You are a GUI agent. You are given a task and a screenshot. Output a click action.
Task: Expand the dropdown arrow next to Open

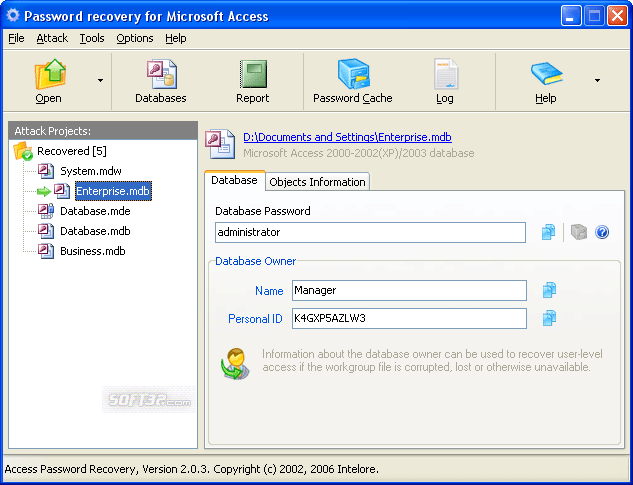pos(100,80)
